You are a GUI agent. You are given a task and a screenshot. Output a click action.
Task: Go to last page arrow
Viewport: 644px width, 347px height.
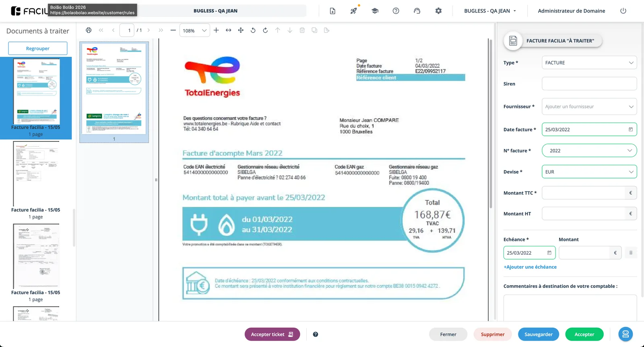[161, 30]
